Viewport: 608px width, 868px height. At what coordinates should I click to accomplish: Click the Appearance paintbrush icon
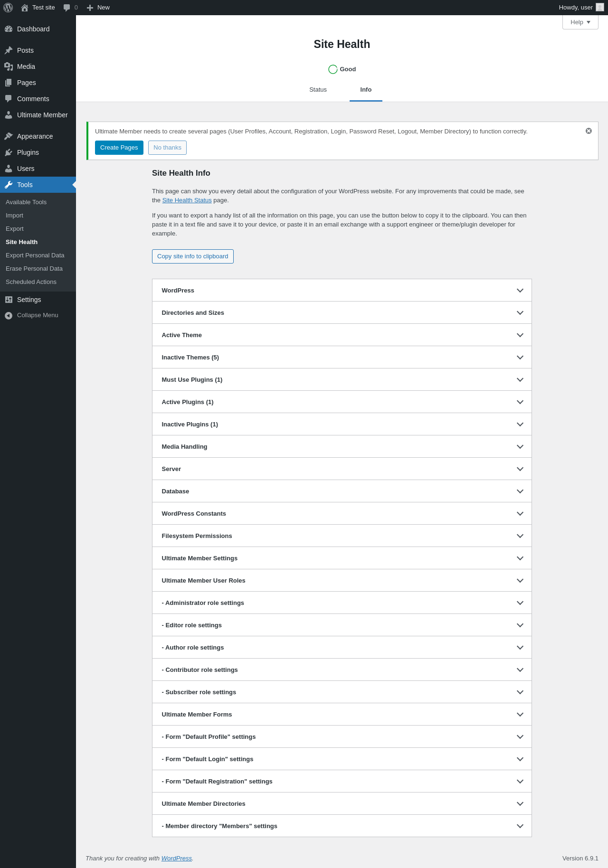[9, 136]
